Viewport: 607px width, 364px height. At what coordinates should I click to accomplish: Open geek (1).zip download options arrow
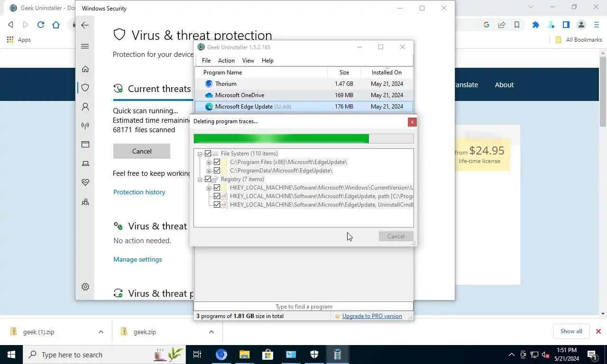(101, 332)
